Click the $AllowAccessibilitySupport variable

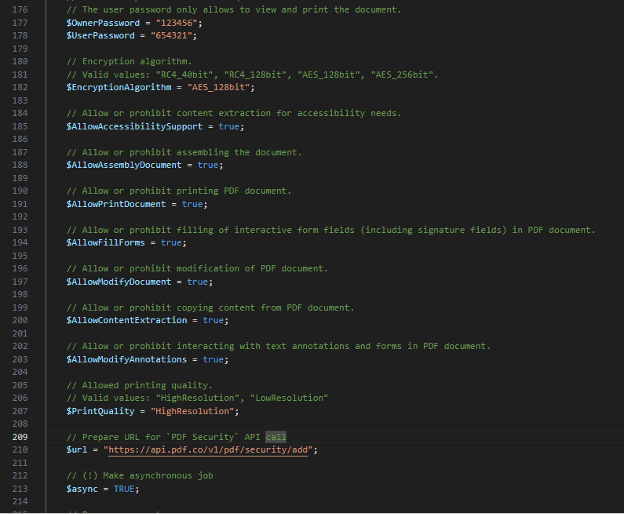135,127
